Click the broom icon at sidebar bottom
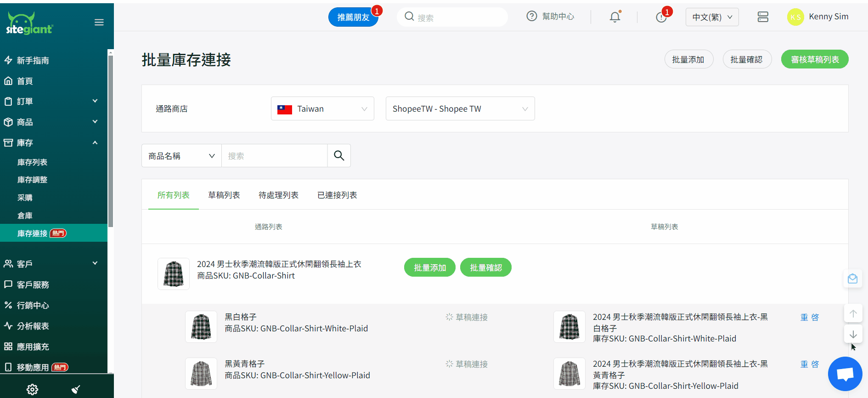 [76, 389]
